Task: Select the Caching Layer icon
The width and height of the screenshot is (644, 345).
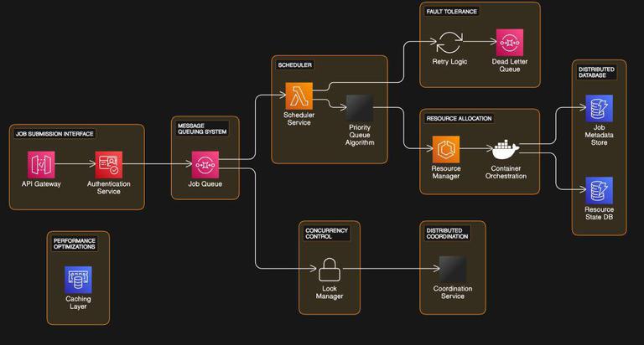Action: (x=78, y=280)
